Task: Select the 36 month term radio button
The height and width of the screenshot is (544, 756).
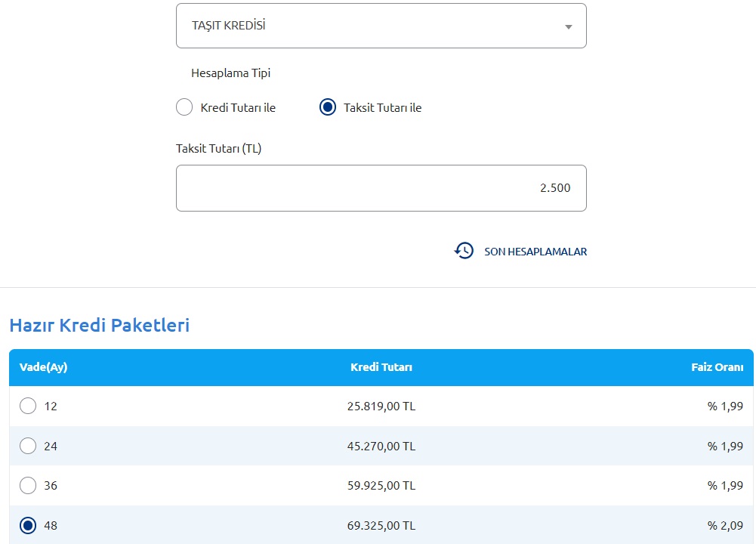Action: coord(28,485)
